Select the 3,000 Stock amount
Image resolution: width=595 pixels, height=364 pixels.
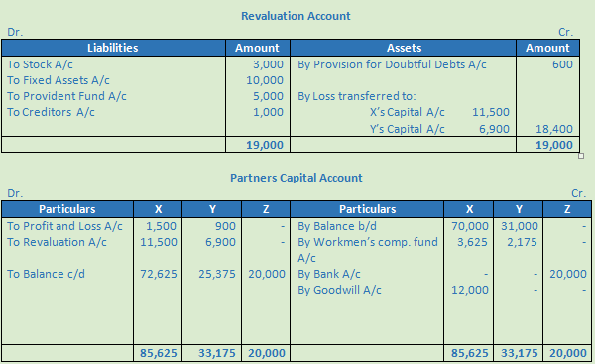(x=268, y=64)
